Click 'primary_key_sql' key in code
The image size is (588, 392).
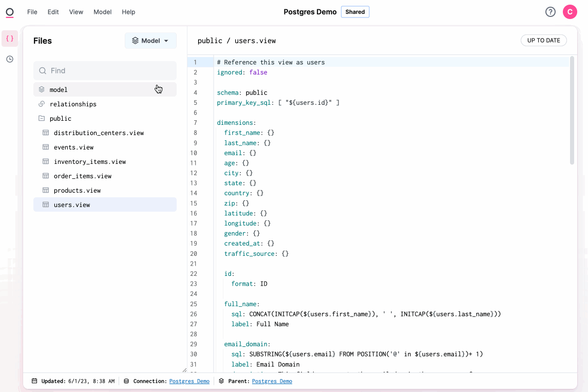coord(244,103)
